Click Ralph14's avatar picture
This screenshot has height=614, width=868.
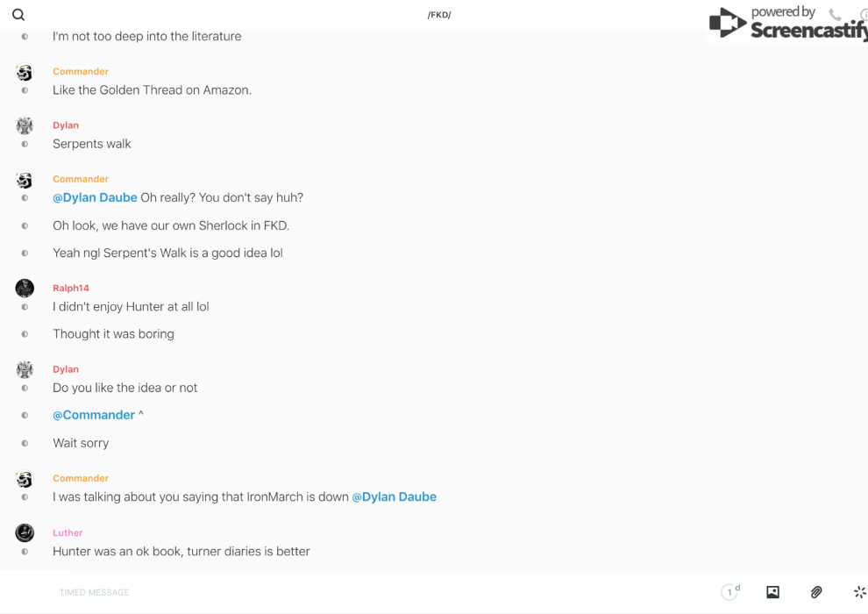tap(25, 288)
